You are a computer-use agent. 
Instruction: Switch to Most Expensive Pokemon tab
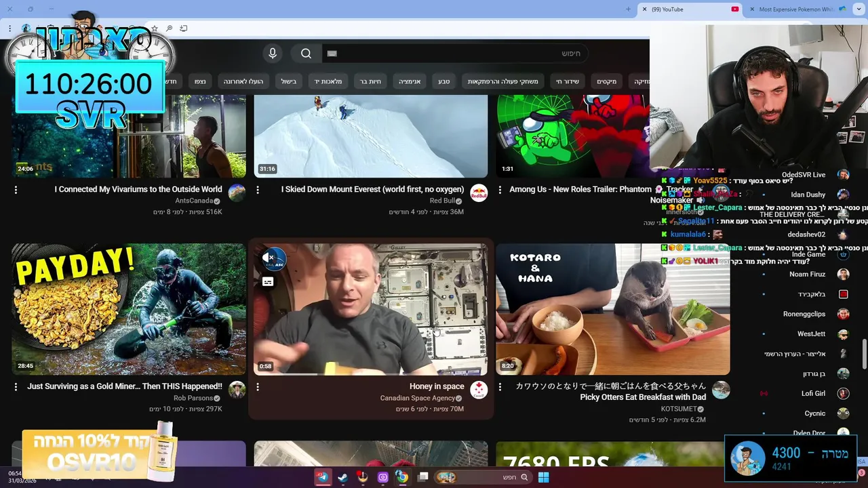coord(797,9)
